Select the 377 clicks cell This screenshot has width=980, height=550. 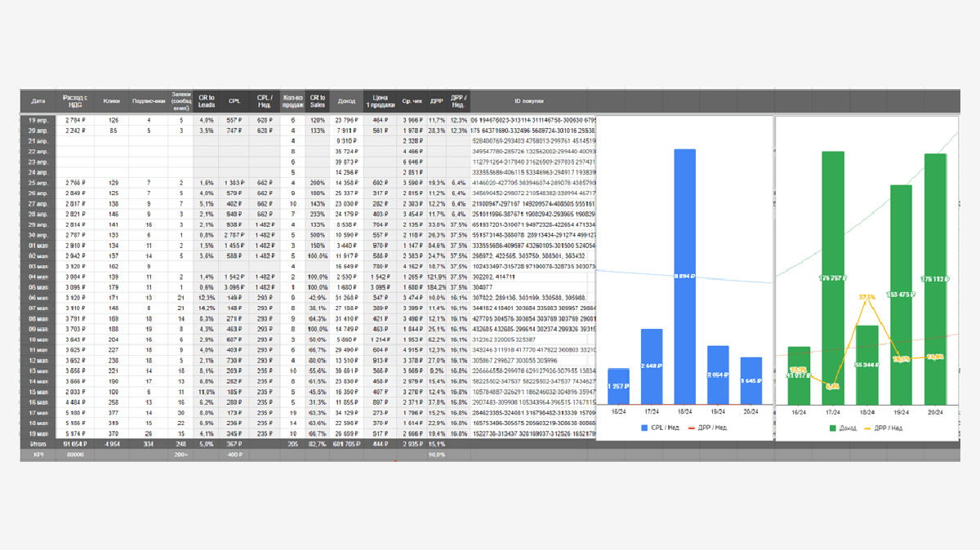coord(113,413)
